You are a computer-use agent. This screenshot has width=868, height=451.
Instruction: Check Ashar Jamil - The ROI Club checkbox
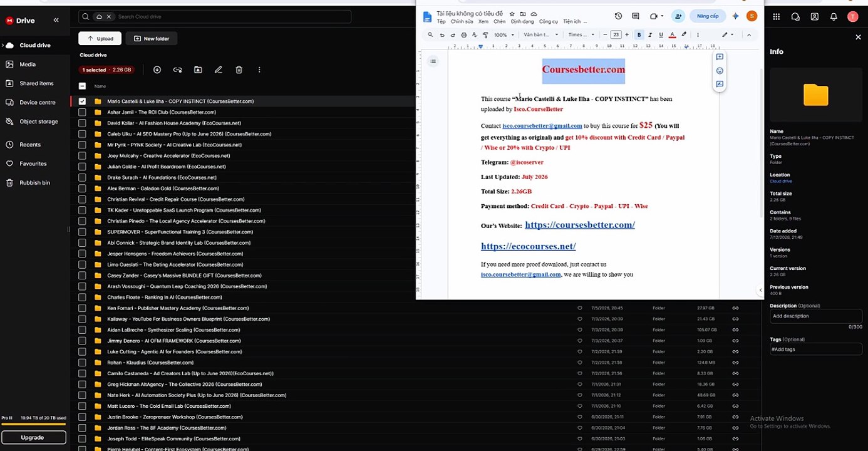[82, 112]
